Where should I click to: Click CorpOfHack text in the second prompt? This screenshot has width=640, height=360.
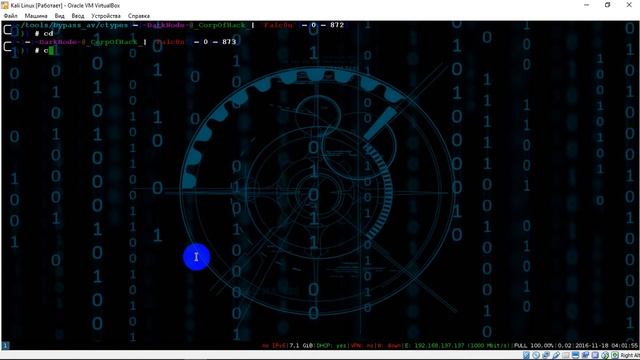pos(114,42)
